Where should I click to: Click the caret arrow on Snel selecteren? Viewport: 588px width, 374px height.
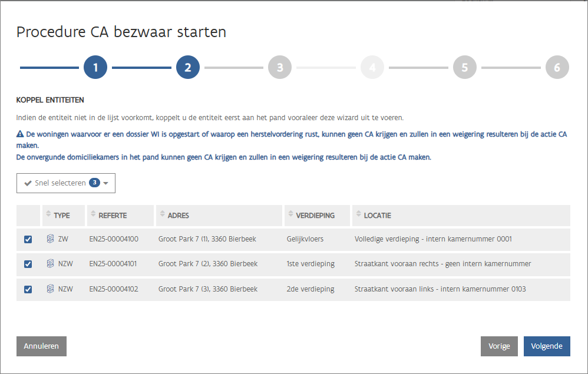(105, 184)
